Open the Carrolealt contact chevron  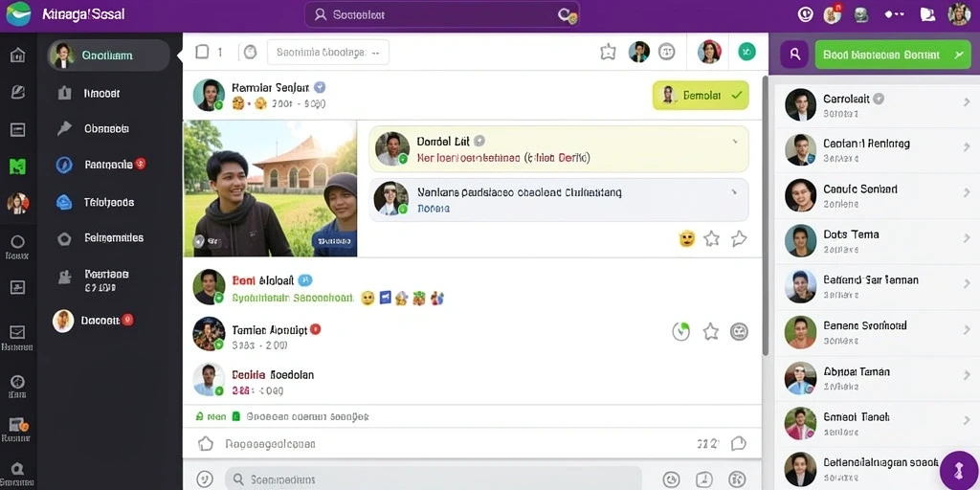tap(967, 101)
